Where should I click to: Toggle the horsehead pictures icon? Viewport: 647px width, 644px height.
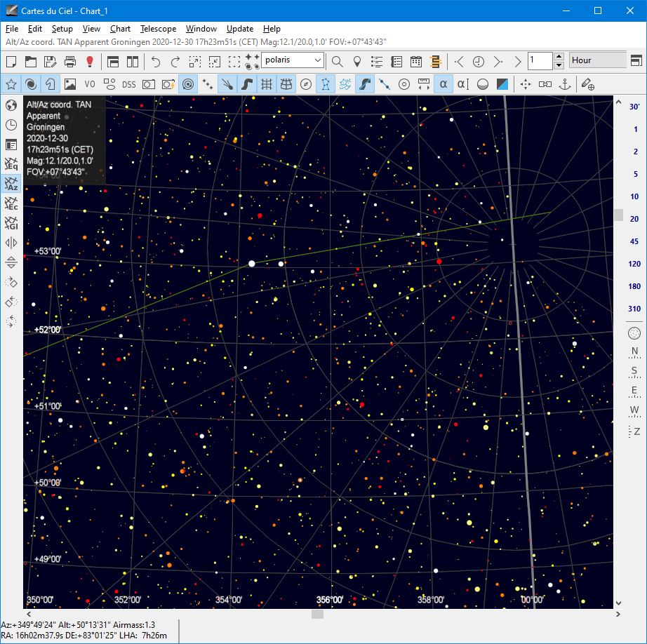(x=51, y=85)
